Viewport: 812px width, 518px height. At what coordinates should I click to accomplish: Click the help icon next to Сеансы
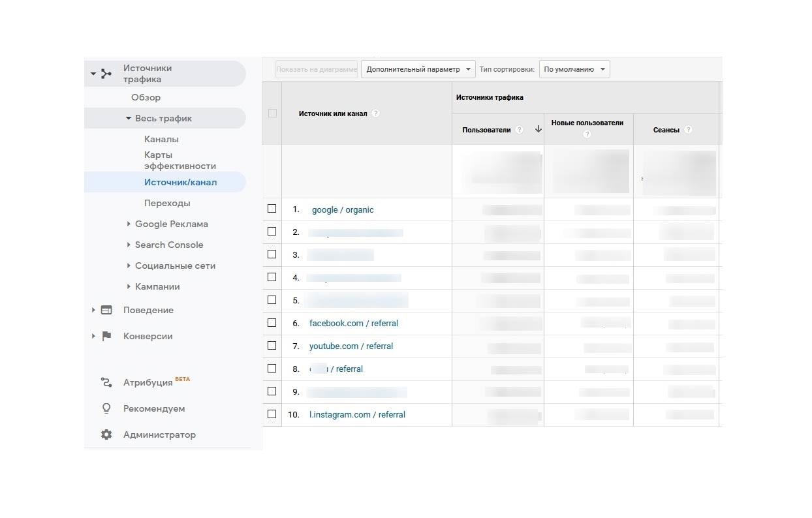coord(688,130)
